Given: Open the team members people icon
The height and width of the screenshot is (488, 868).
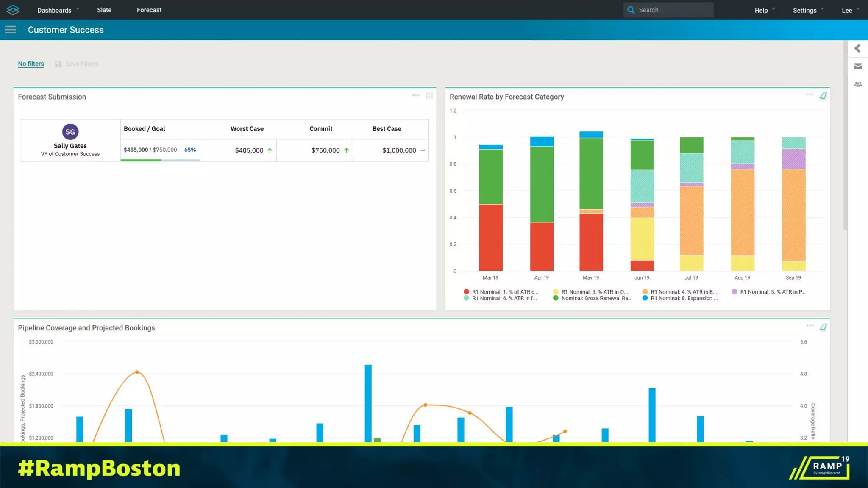Looking at the screenshot, I should point(858,84).
